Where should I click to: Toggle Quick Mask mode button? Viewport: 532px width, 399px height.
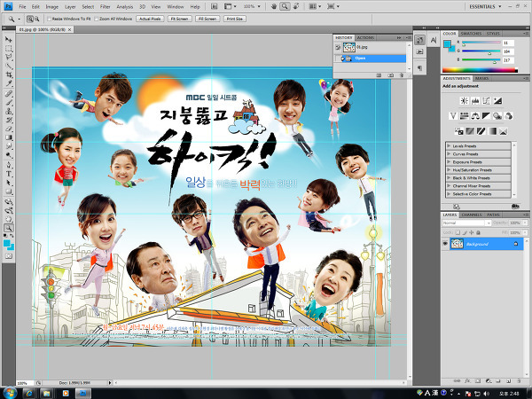click(9, 256)
